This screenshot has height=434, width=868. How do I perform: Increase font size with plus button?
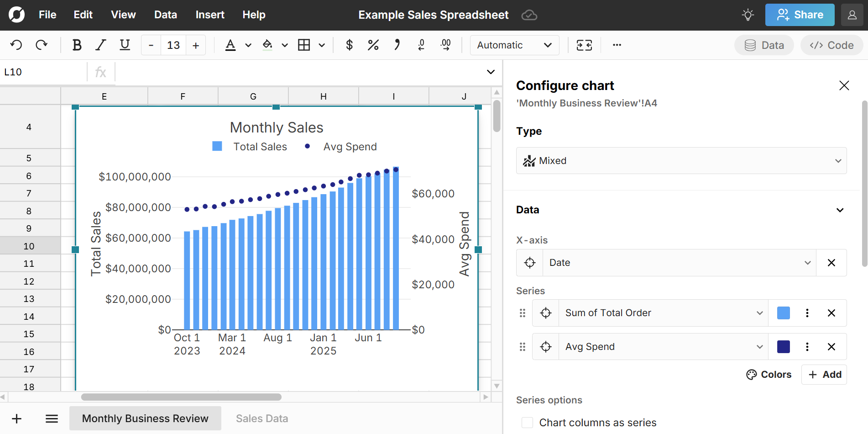coord(196,45)
